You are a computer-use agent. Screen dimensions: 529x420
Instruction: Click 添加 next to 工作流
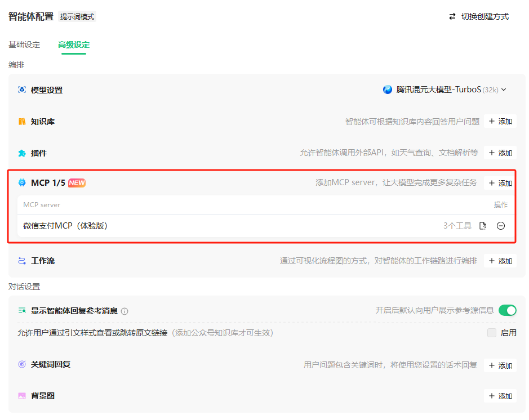pos(499,261)
